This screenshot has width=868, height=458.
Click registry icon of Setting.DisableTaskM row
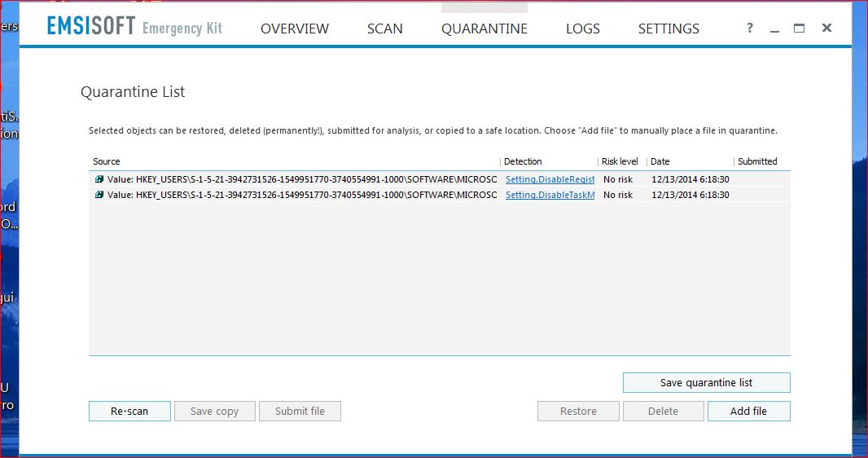(x=99, y=195)
